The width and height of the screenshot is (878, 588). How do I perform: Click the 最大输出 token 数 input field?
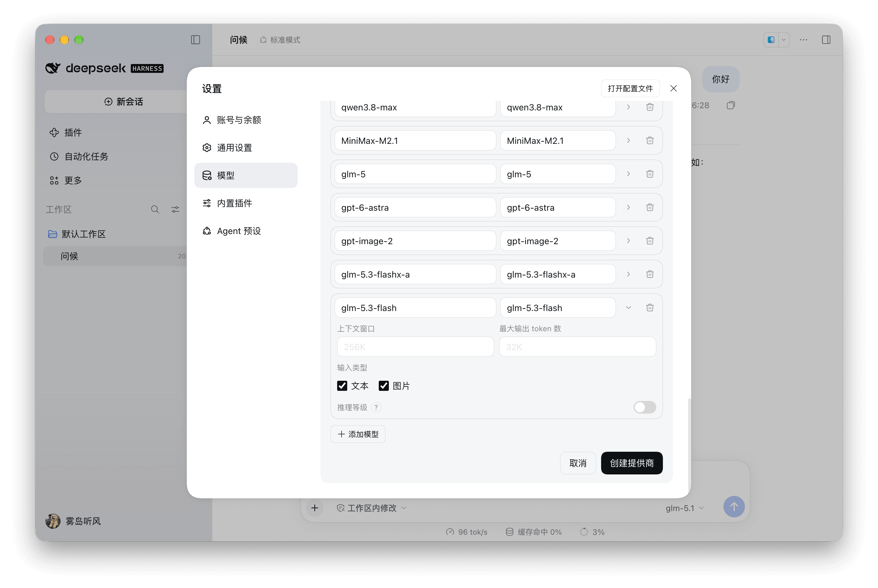point(577,346)
